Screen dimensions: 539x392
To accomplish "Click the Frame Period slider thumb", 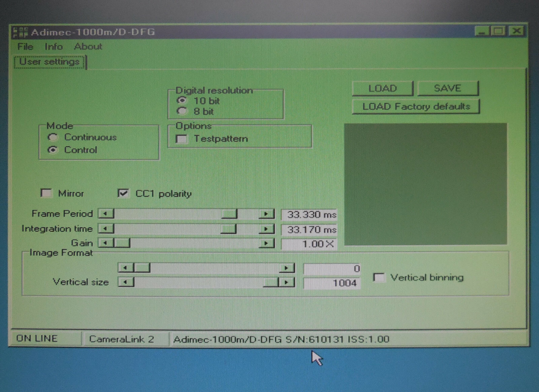I will [x=229, y=214].
